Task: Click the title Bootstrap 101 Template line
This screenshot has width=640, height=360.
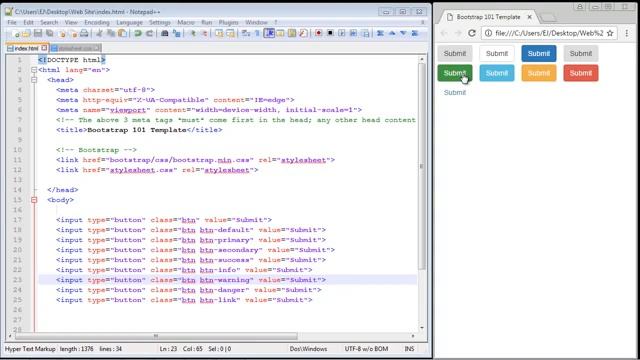Action: tap(139, 130)
